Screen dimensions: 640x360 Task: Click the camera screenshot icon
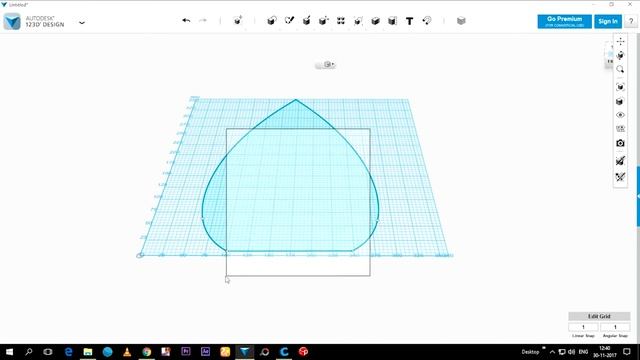[620, 143]
